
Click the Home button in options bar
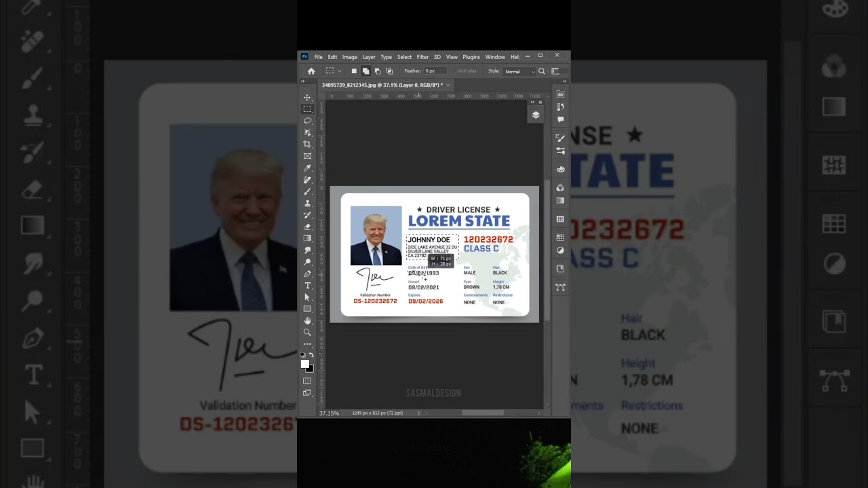click(311, 71)
